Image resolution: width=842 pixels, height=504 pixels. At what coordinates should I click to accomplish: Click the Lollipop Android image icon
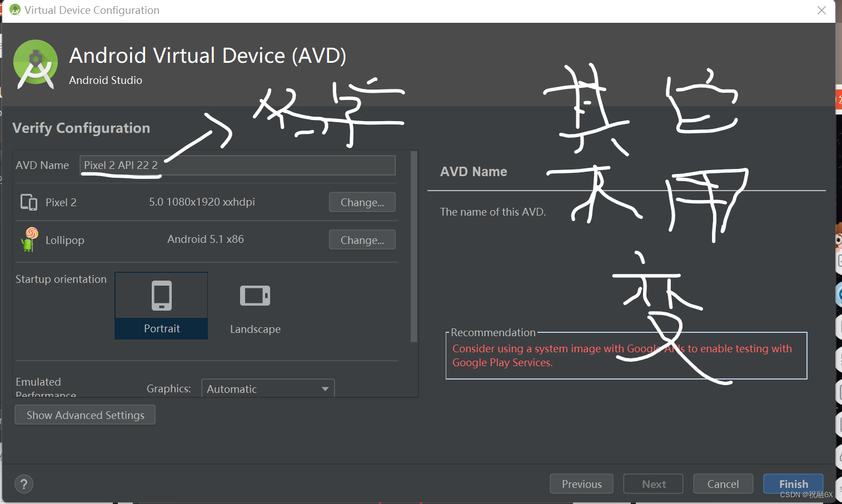tap(29, 239)
